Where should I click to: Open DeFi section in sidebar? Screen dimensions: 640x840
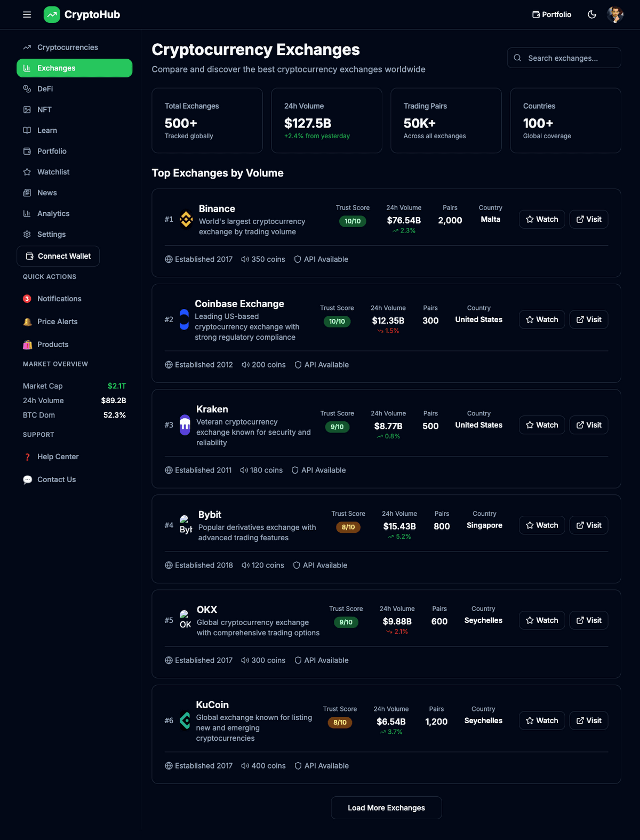tap(74, 89)
